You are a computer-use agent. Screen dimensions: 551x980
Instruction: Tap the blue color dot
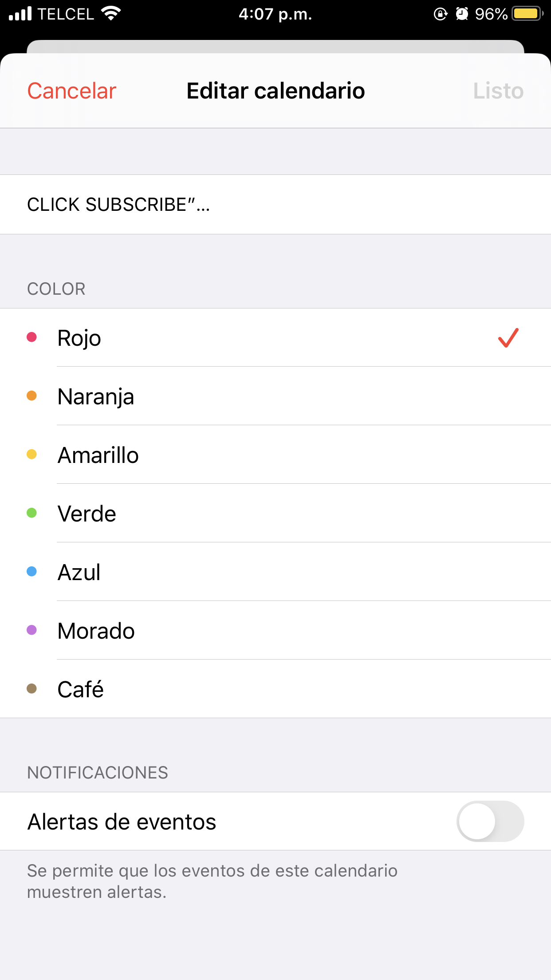[31, 572]
